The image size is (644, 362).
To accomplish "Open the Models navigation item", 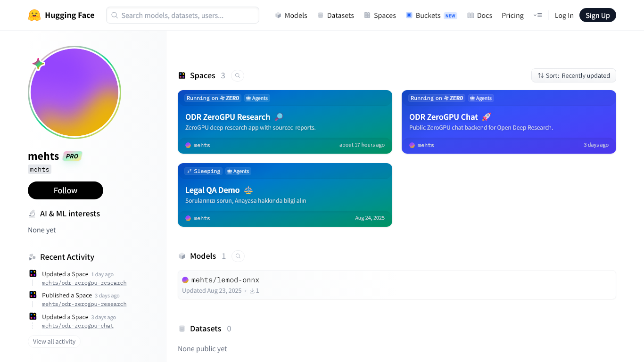I will click(291, 15).
